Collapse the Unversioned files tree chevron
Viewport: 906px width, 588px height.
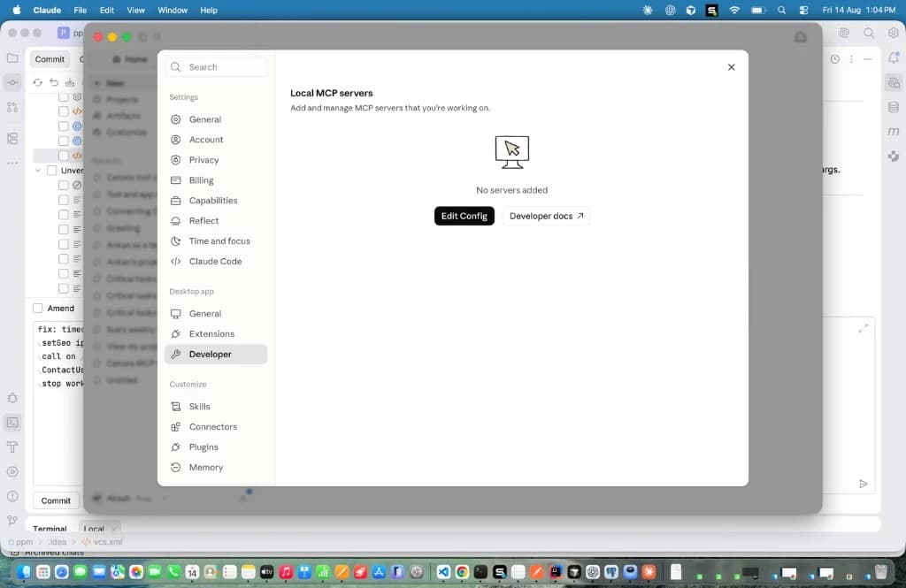[x=37, y=171]
